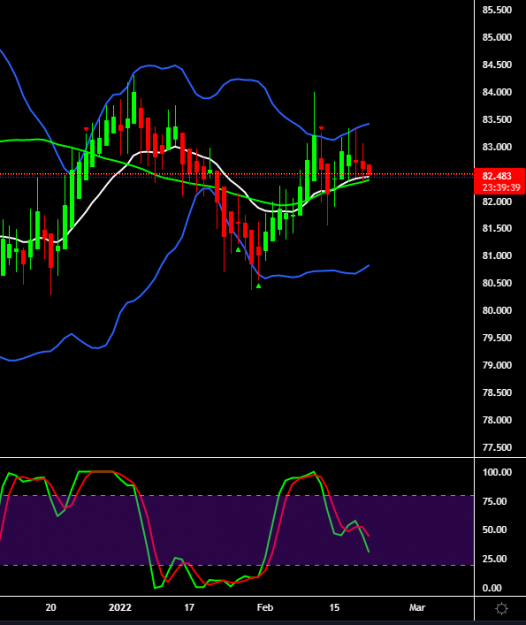Click the stochastic 25.00 scale label

(495, 559)
